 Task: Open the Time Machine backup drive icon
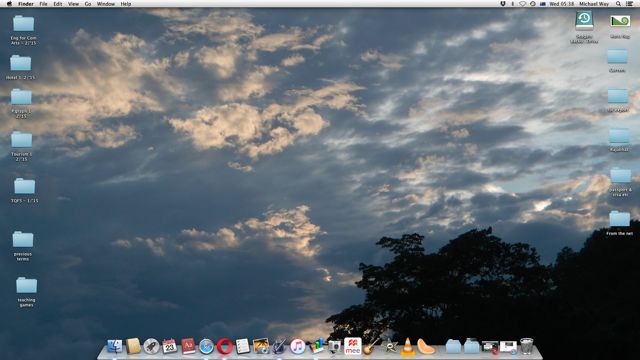click(x=584, y=20)
